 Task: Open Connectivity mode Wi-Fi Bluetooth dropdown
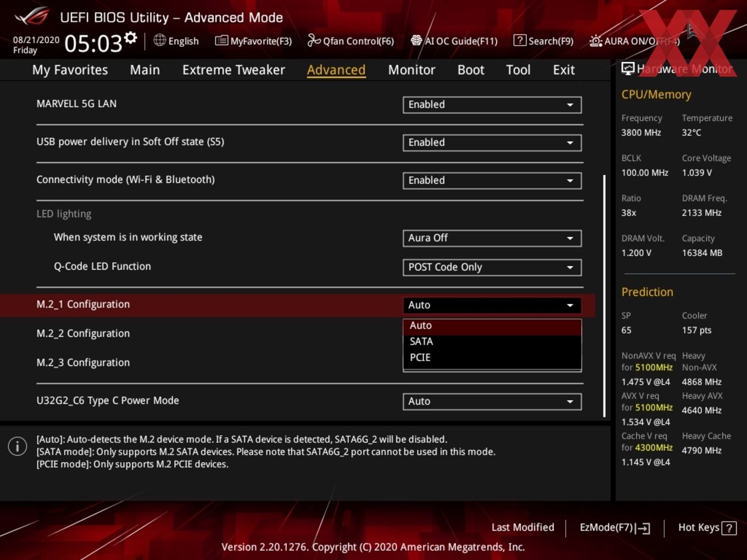point(492,181)
